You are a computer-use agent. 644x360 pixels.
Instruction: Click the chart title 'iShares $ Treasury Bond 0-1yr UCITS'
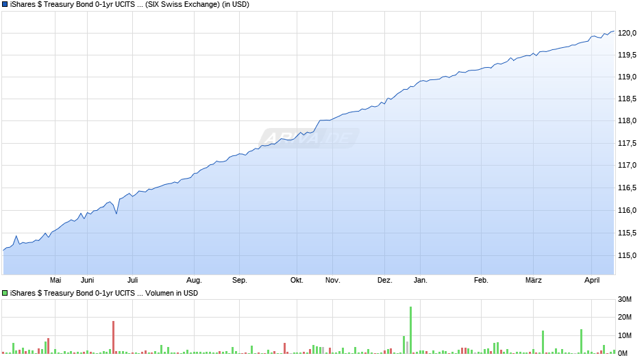tap(73, 5)
